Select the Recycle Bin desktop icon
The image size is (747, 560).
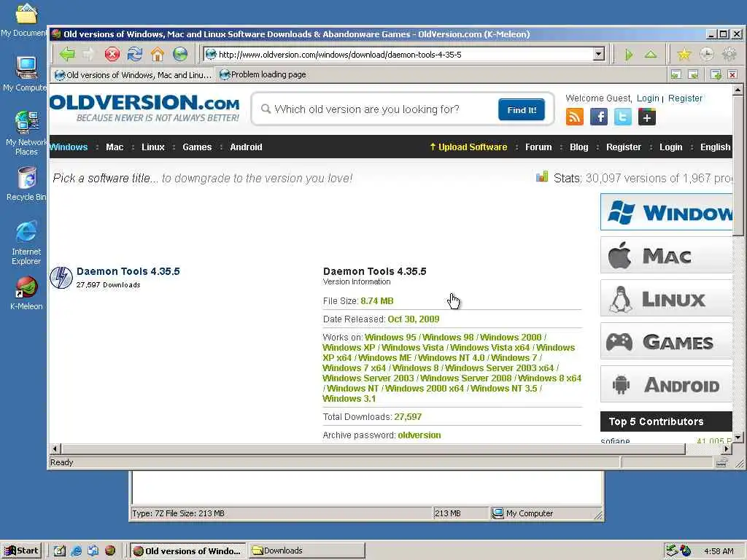click(26, 184)
